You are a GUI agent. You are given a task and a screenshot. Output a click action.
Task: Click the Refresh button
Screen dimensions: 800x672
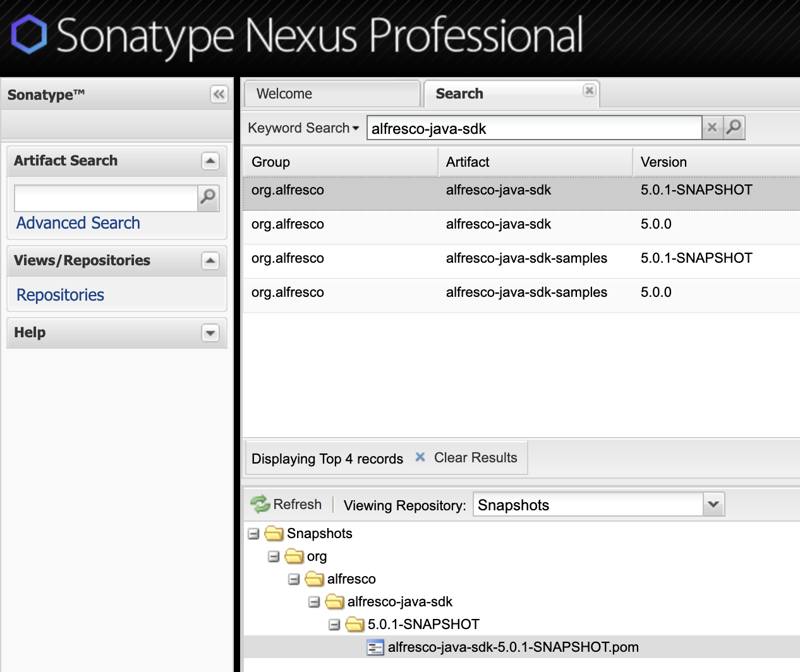tap(287, 504)
